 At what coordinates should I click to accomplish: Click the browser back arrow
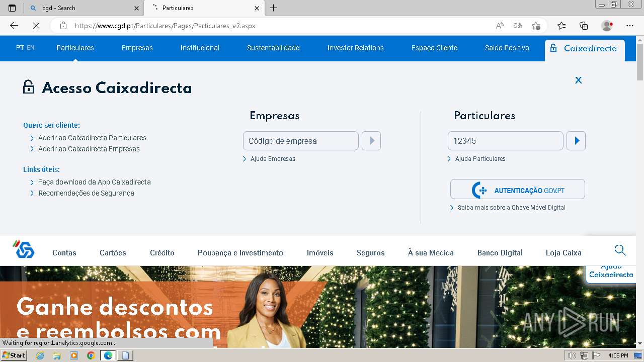click(x=14, y=26)
